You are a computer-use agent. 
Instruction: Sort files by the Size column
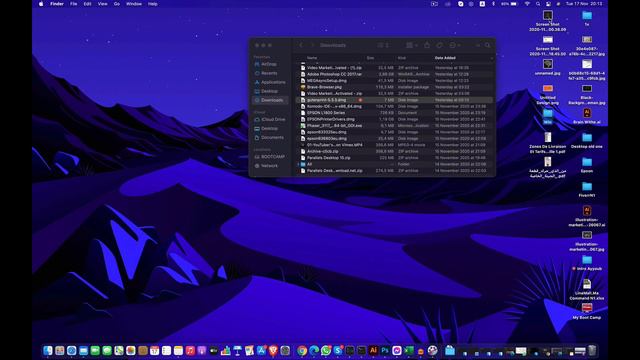click(x=370, y=58)
